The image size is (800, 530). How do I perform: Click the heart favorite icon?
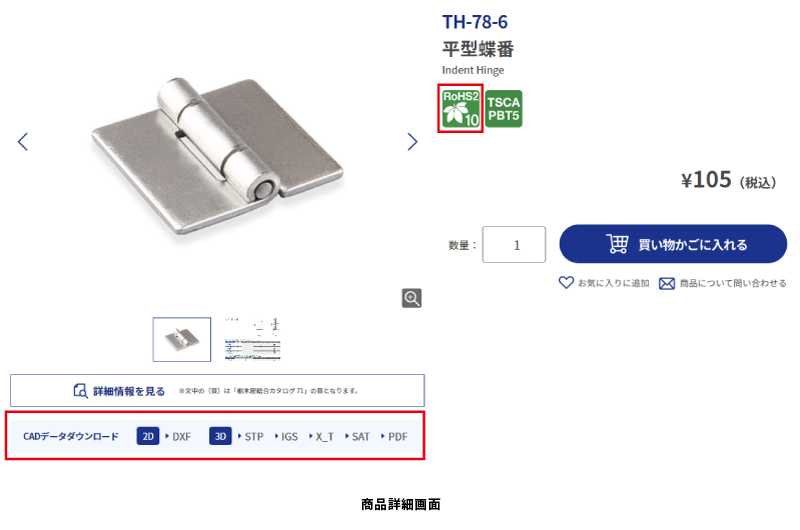click(x=566, y=282)
